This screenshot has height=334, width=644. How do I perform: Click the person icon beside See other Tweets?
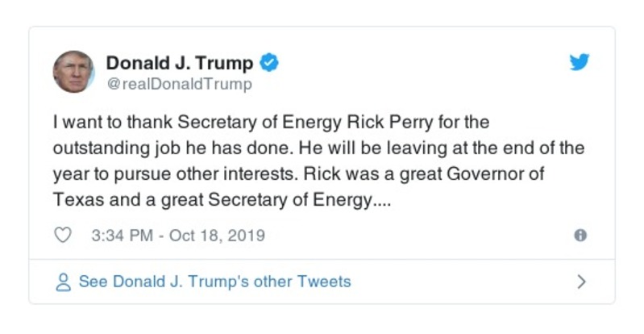click(64, 282)
